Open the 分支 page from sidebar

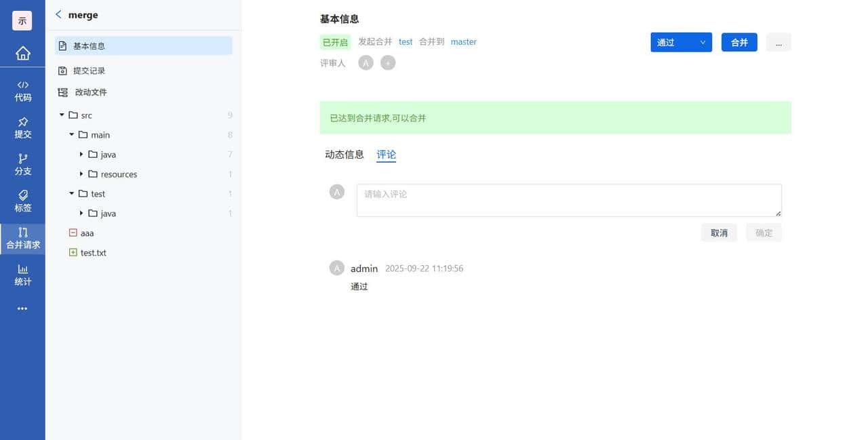pos(22,165)
